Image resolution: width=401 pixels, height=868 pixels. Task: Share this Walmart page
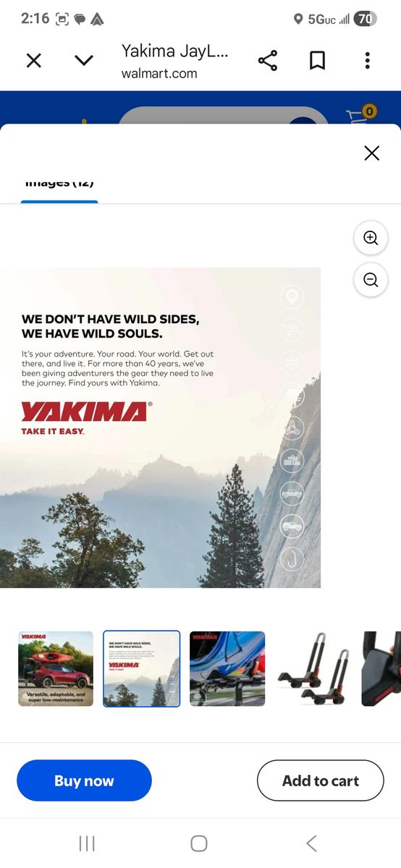(268, 61)
